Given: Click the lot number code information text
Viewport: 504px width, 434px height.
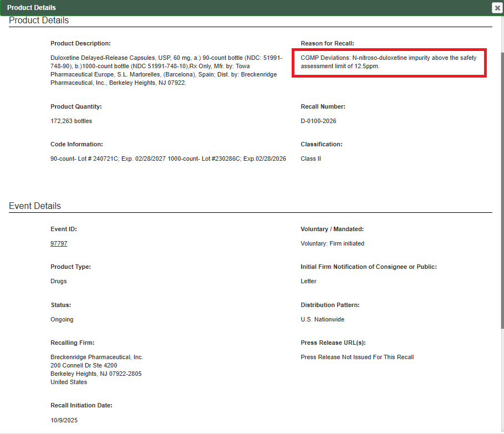Looking at the screenshot, I should pyautogui.click(x=168, y=159).
